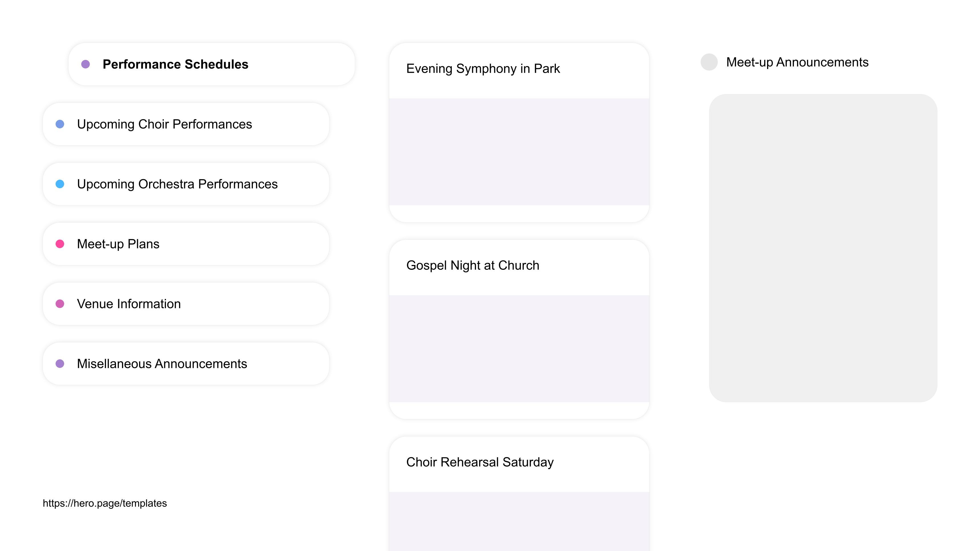Open the Choir Rehearsal Saturday card title
The width and height of the screenshot is (980, 551).
tap(480, 462)
